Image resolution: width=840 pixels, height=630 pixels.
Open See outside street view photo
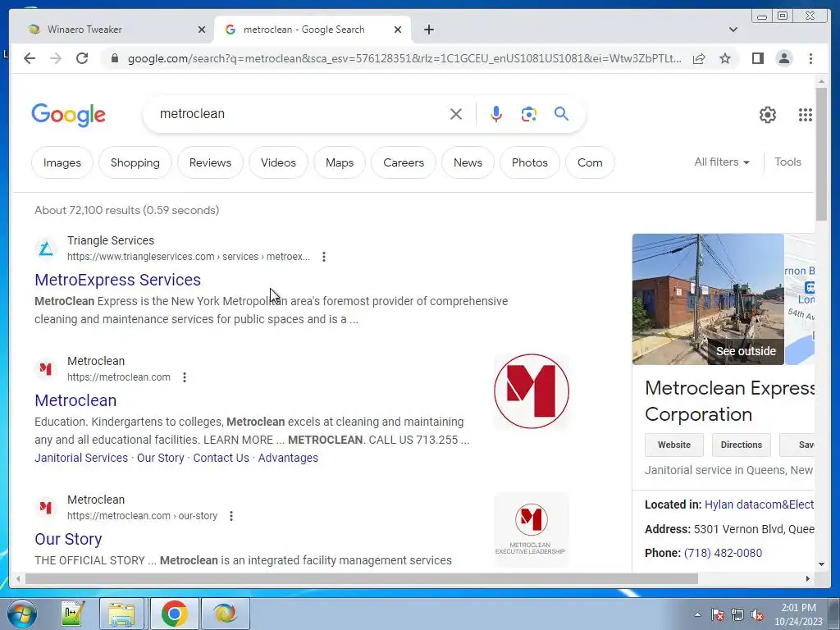tap(708, 299)
